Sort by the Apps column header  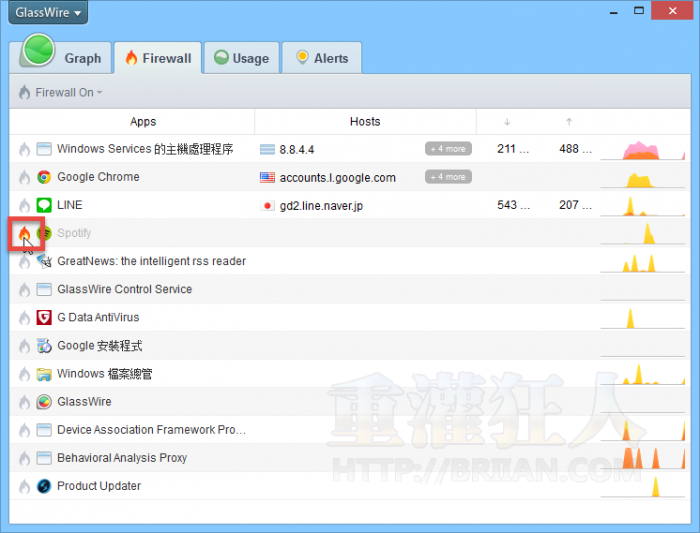[143, 121]
